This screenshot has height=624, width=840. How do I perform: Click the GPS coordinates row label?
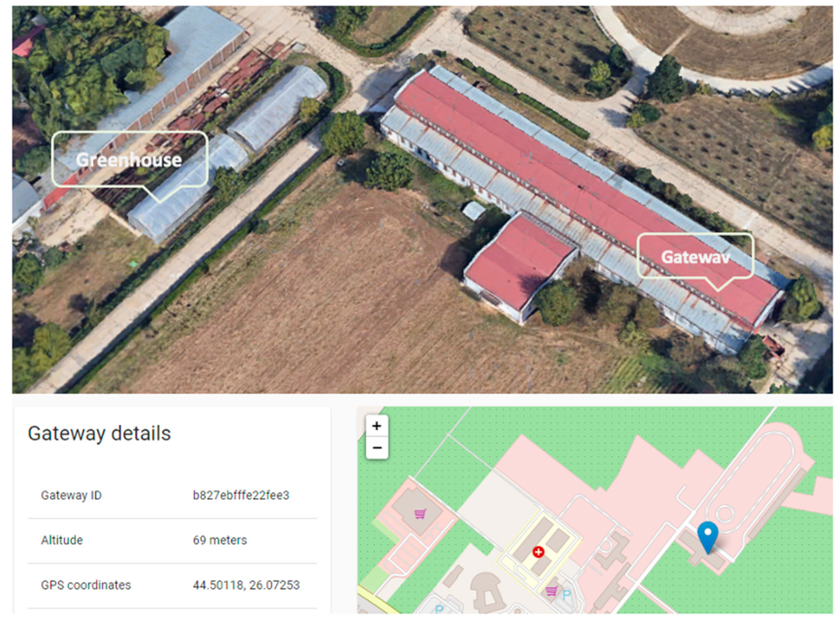[86, 585]
